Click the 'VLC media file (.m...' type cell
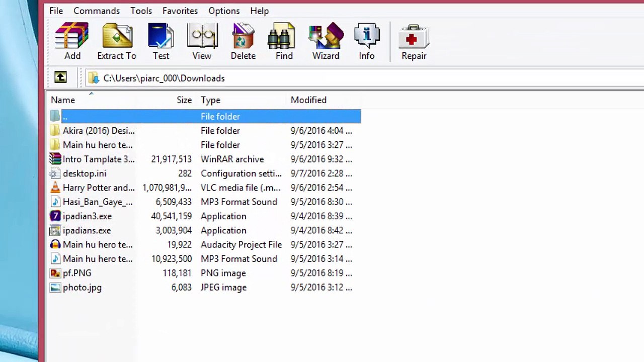This screenshot has width=644, height=362. (x=241, y=188)
